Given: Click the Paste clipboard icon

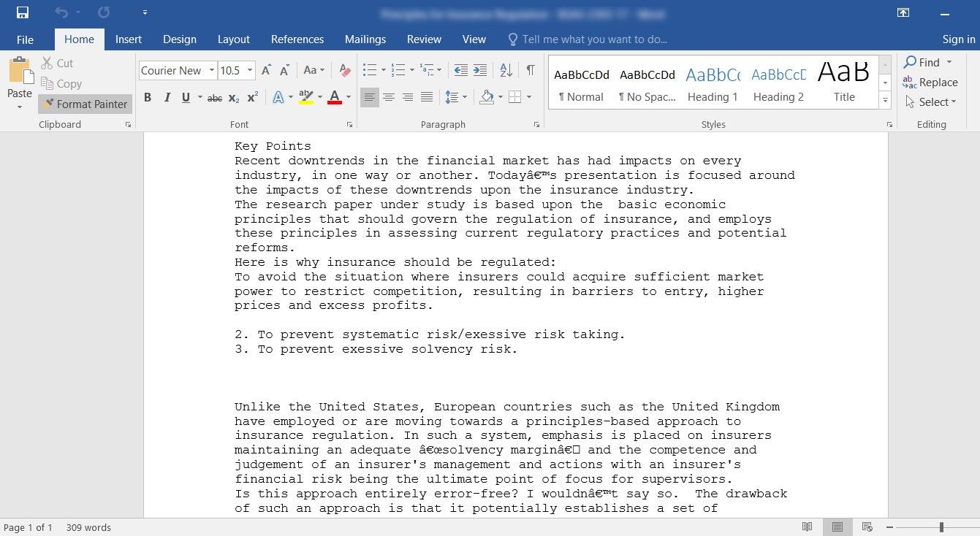Looking at the screenshot, I should point(20,71).
